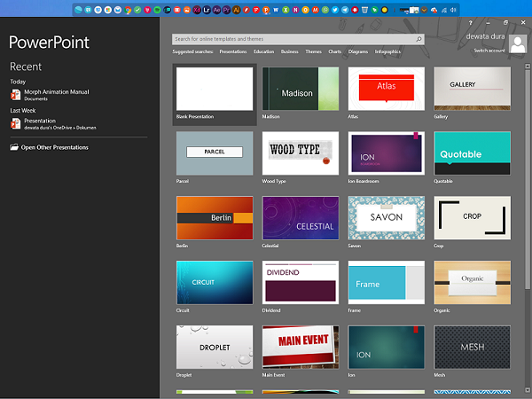Click the Presentation file icon under Last Week
Screen dimensions: 532x399
tap(15, 123)
